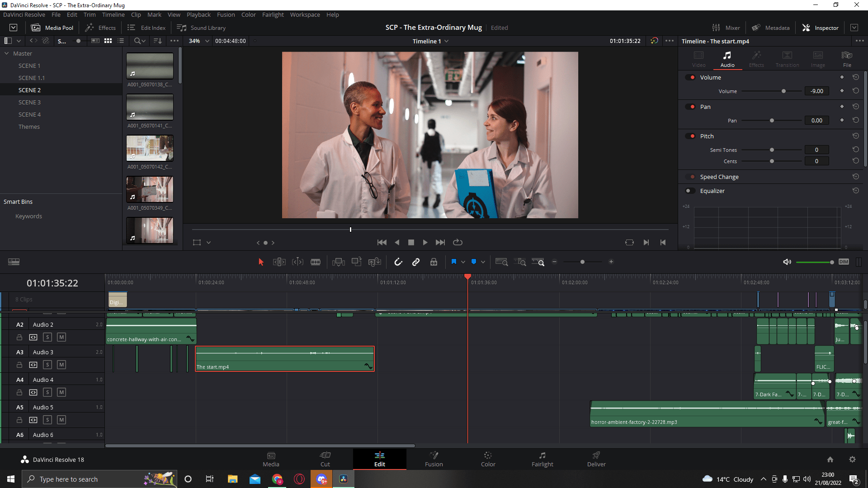Image resolution: width=868 pixels, height=488 pixels.
Task: Click the loop playback icon
Action: click(458, 243)
